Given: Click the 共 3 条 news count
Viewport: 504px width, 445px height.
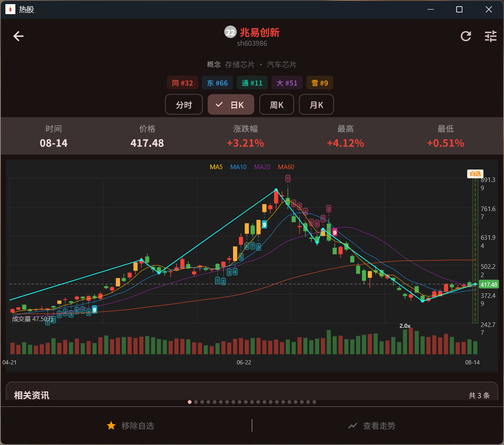Looking at the screenshot, I should point(479,396).
